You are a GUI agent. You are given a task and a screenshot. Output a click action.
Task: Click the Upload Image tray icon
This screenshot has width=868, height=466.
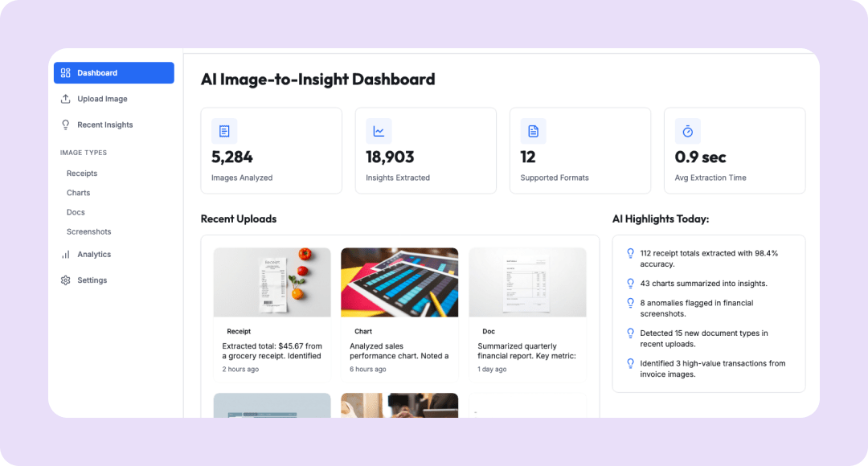pyautogui.click(x=66, y=99)
